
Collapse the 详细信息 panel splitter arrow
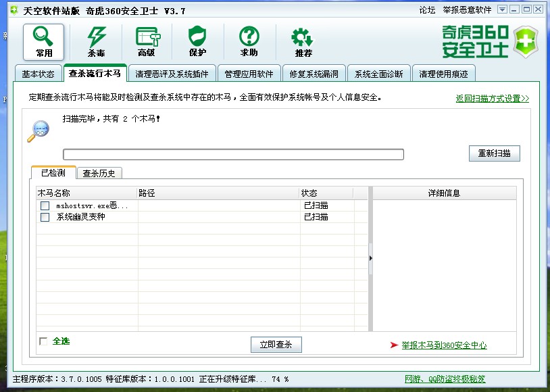coord(371,258)
